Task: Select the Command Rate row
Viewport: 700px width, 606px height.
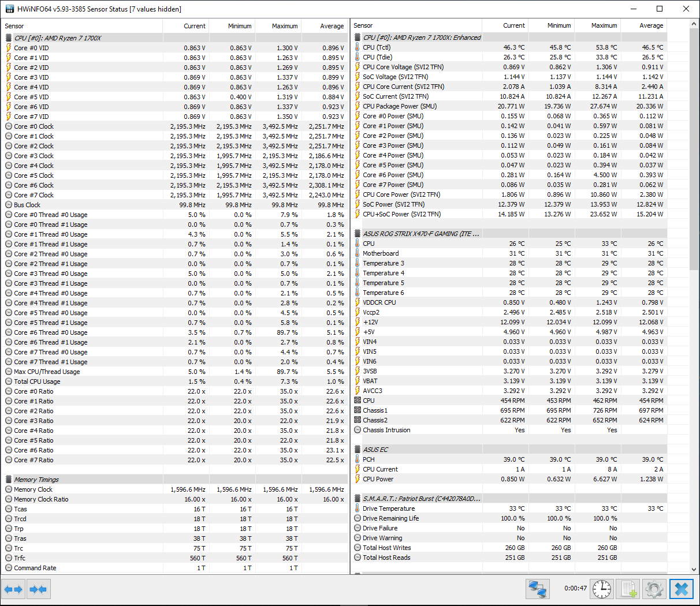Action: [x=174, y=568]
